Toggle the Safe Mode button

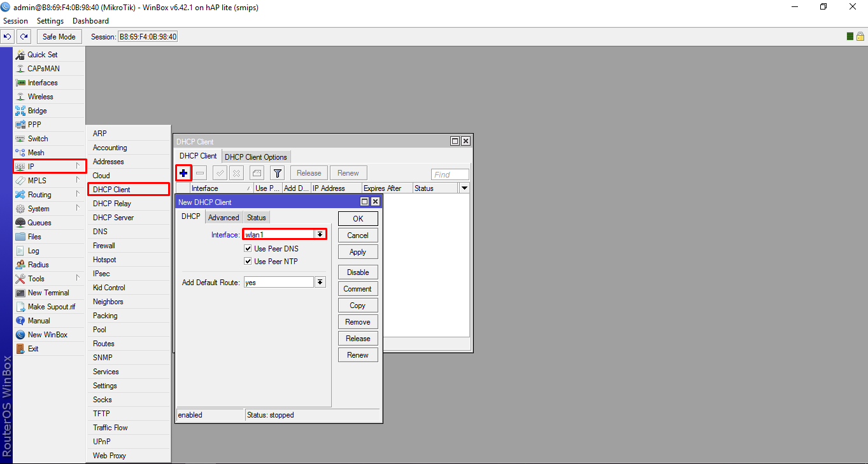click(59, 36)
